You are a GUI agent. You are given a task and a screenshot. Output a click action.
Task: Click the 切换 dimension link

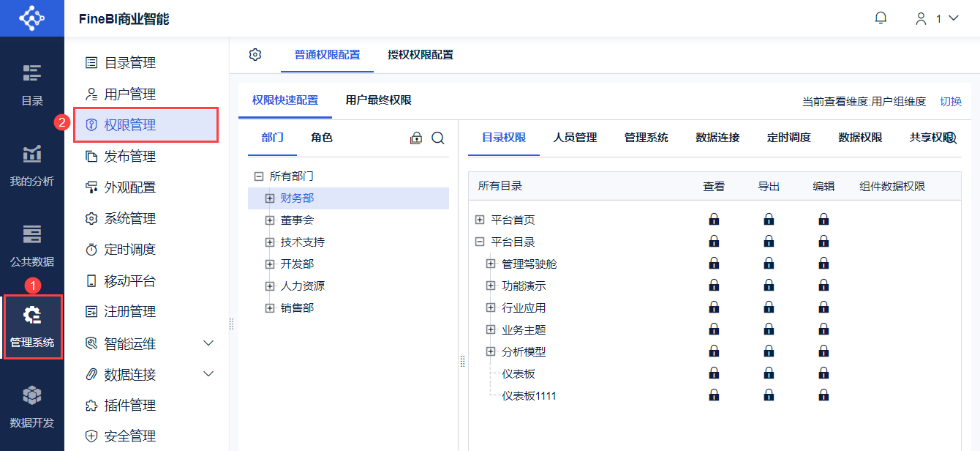click(951, 102)
